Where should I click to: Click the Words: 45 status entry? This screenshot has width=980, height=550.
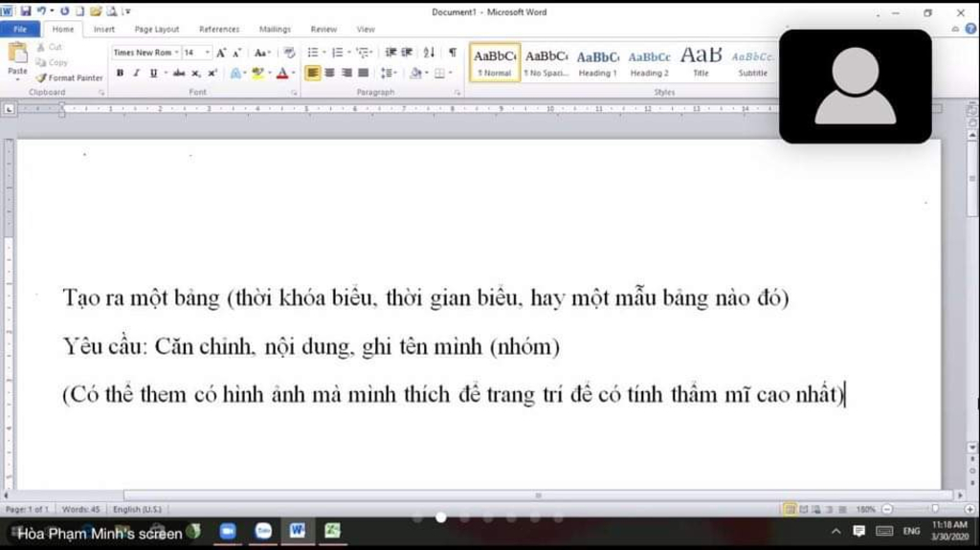pos(80,510)
